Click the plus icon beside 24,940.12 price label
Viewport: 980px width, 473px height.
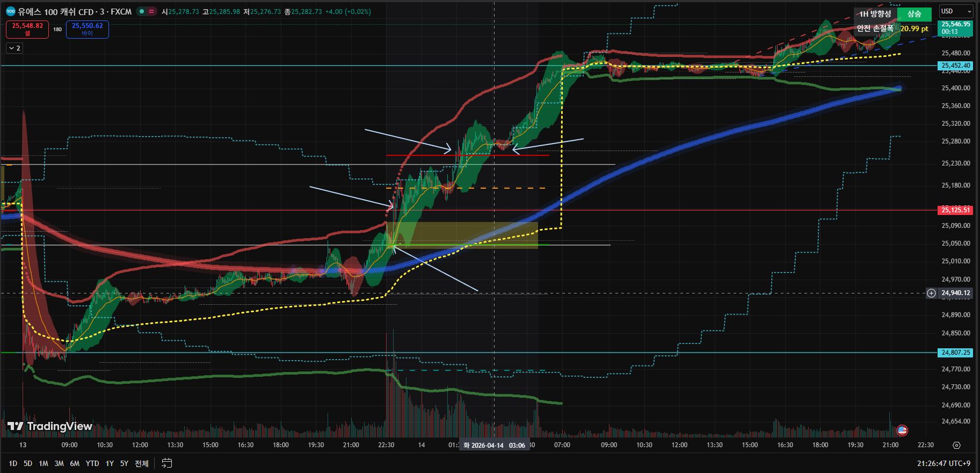click(932, 293)
